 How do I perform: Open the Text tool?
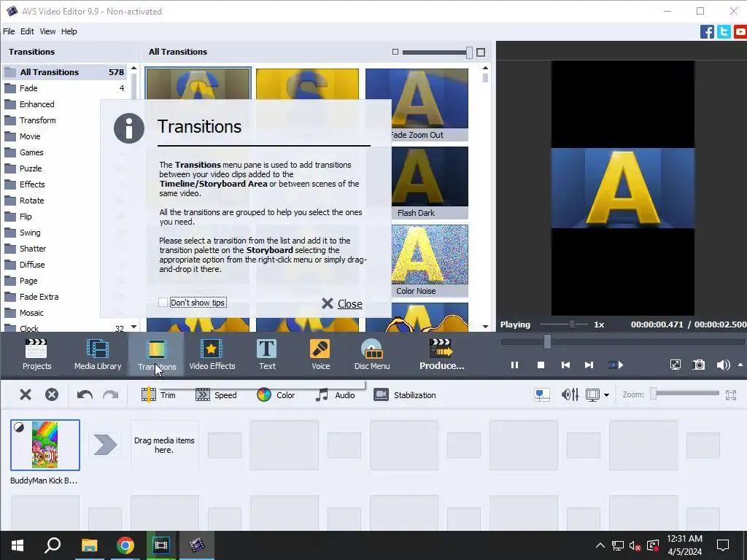point(267,354)
